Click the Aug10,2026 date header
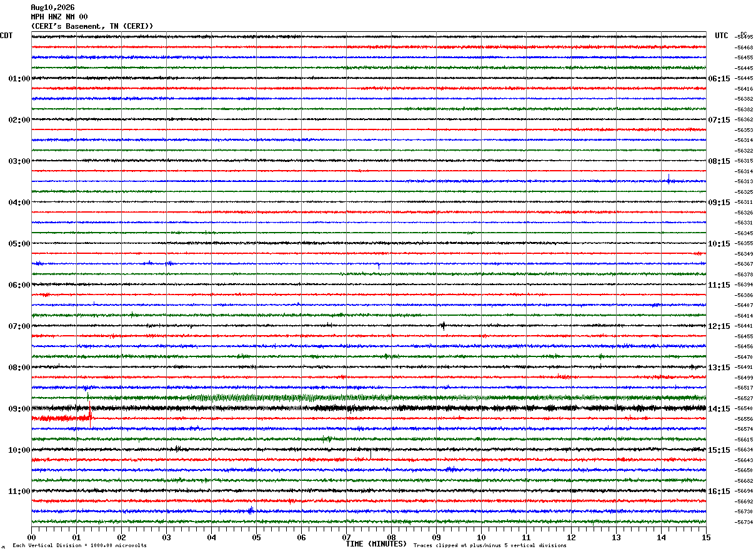The width and height of the screenshot is (756, 554). tap(52, 8)
